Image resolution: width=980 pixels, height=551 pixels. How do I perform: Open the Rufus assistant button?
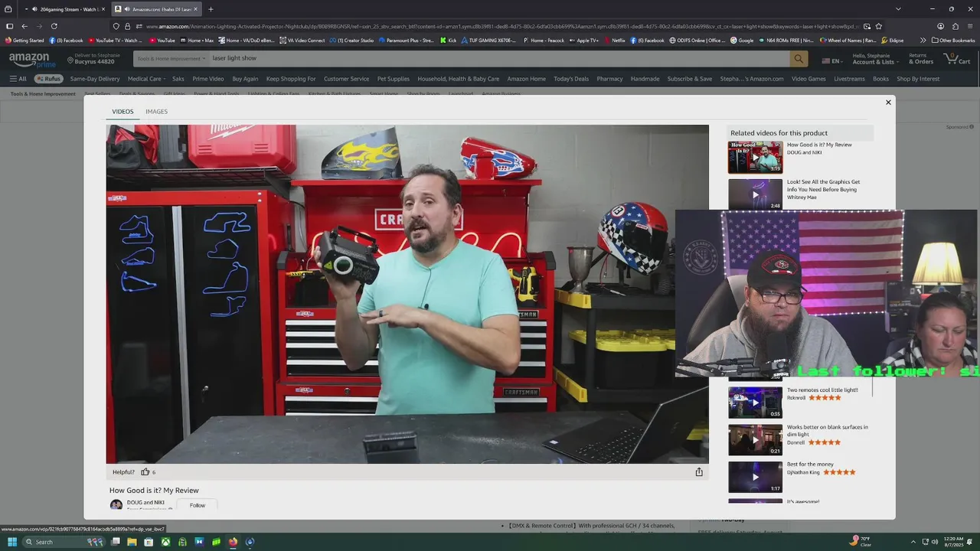(48, 79)
